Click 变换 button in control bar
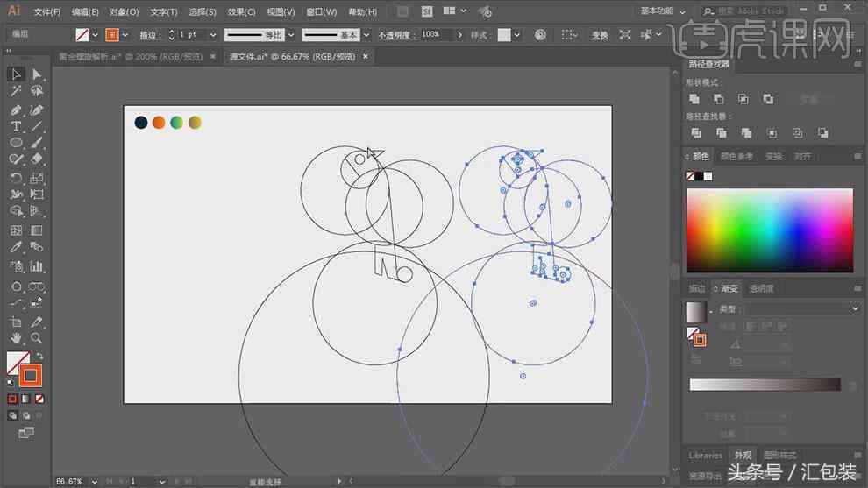This screenshot has width=868, height=488. [600, 35]
